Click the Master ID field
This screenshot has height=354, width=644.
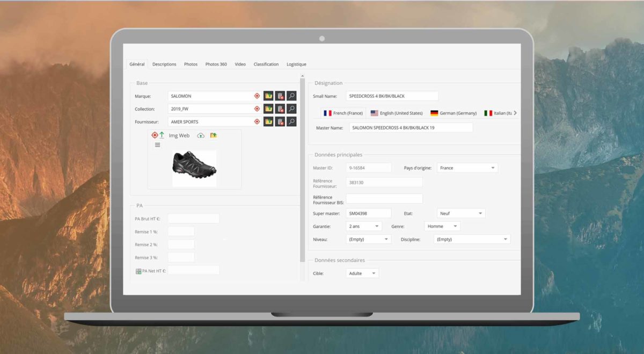(x=368, y=168)
